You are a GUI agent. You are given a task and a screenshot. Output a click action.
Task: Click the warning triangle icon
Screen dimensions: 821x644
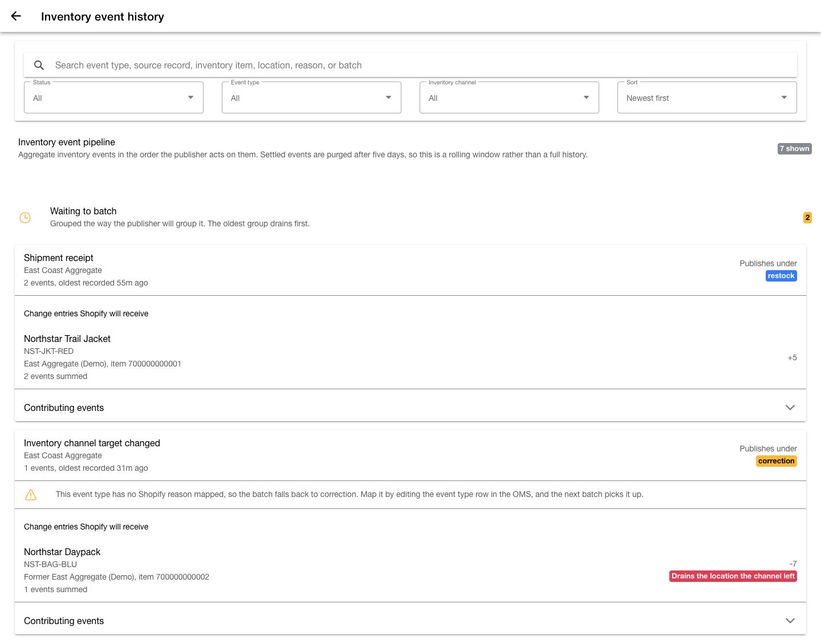(31, 495)
